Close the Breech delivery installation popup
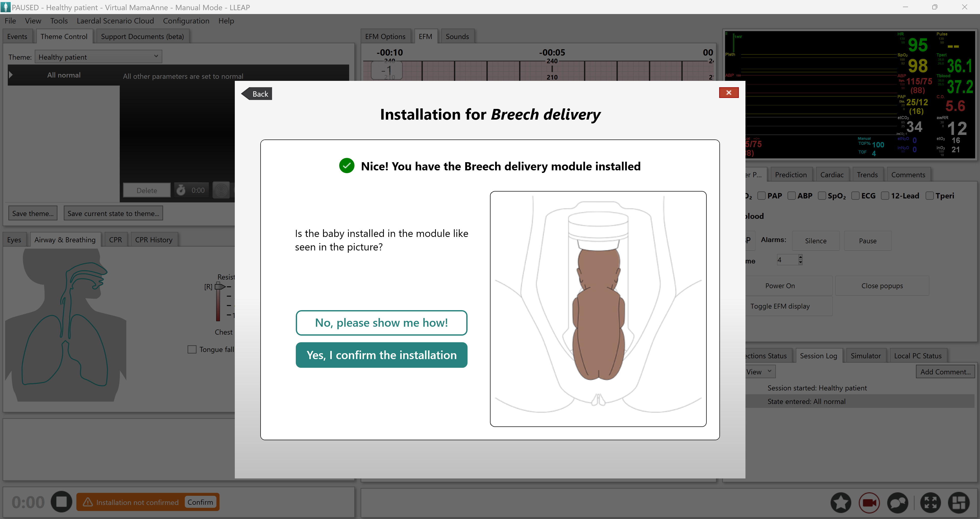Screen dimensions: 980x519 click(729, 92)
